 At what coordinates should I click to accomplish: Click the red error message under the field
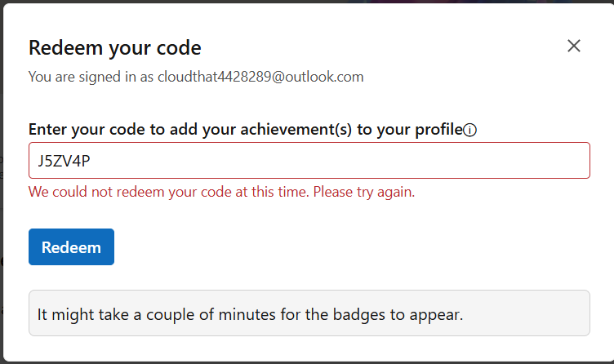(x=221, y=192)
